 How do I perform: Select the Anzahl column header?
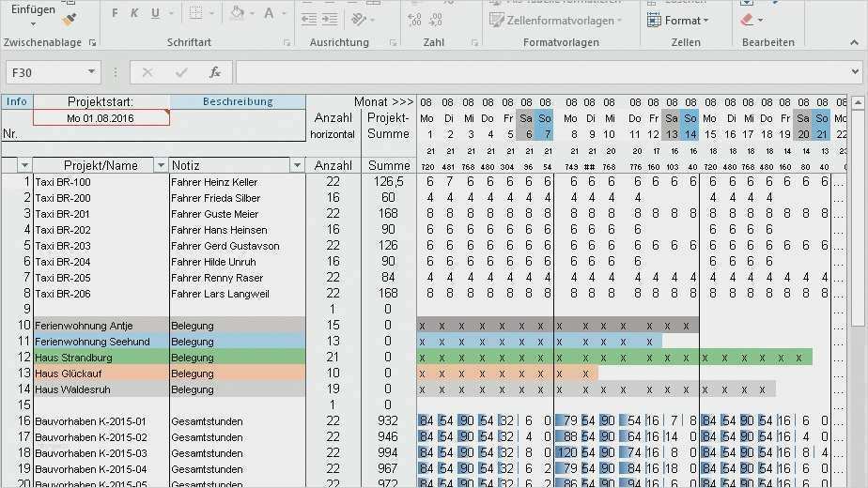(x=333, y=165)
